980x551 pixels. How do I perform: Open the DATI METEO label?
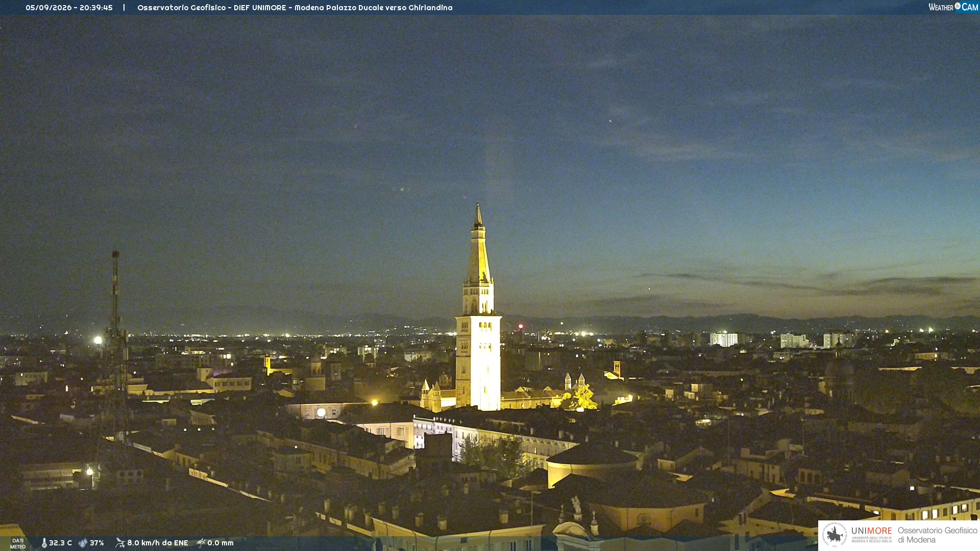(18, 543)
